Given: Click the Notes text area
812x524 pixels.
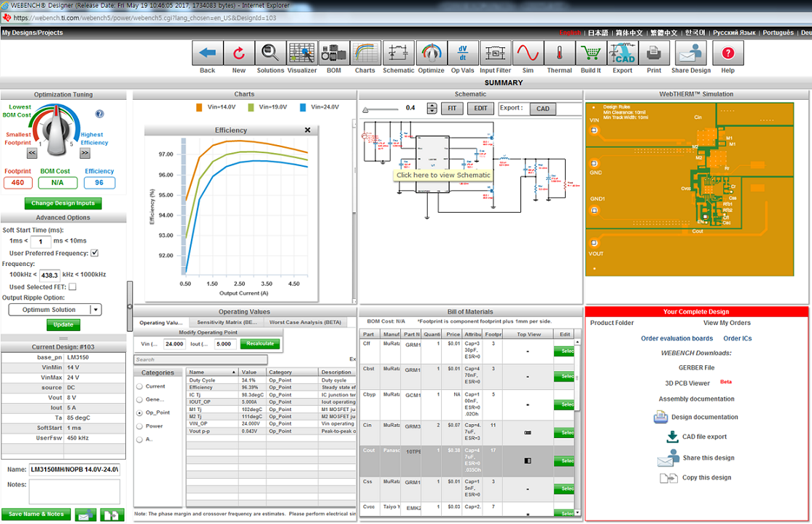Looking at the screenshot, I should [x=74, y=492].
